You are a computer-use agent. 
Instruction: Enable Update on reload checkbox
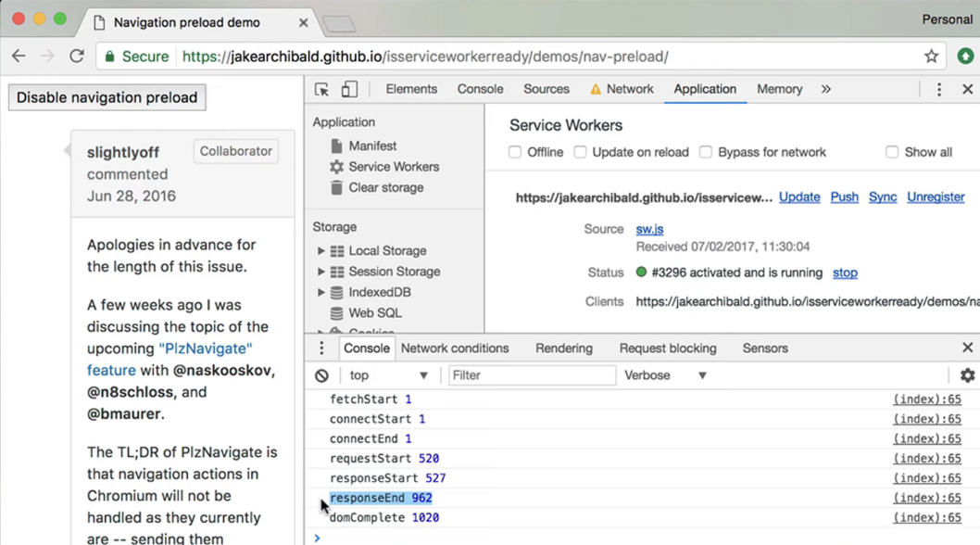point(580,152)
